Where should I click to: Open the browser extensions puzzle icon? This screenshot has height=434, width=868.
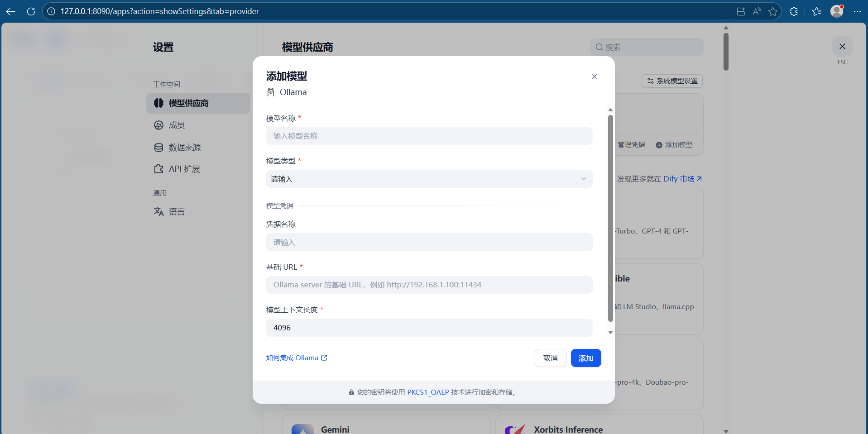pyautogui.click(x=794, y=11)
